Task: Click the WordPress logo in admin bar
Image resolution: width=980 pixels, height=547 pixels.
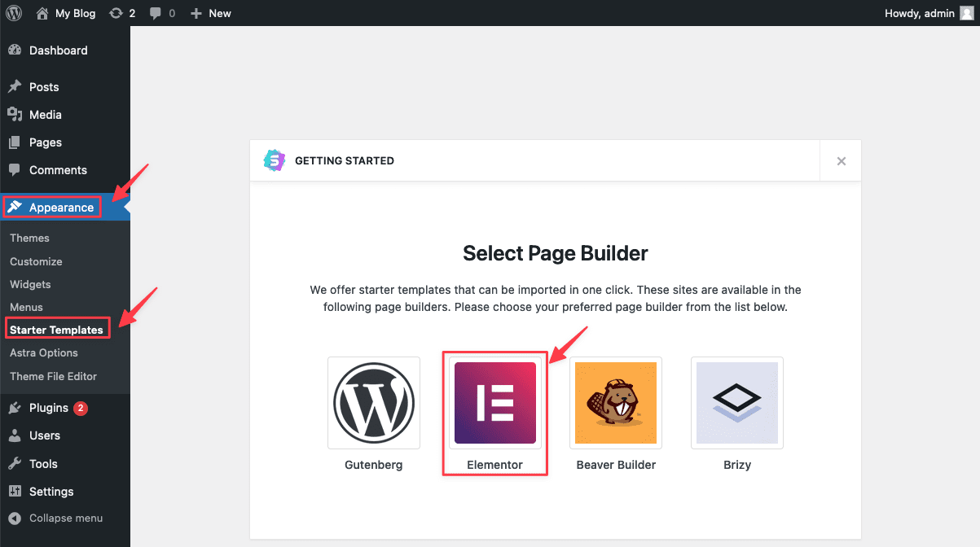Action: 14,13
